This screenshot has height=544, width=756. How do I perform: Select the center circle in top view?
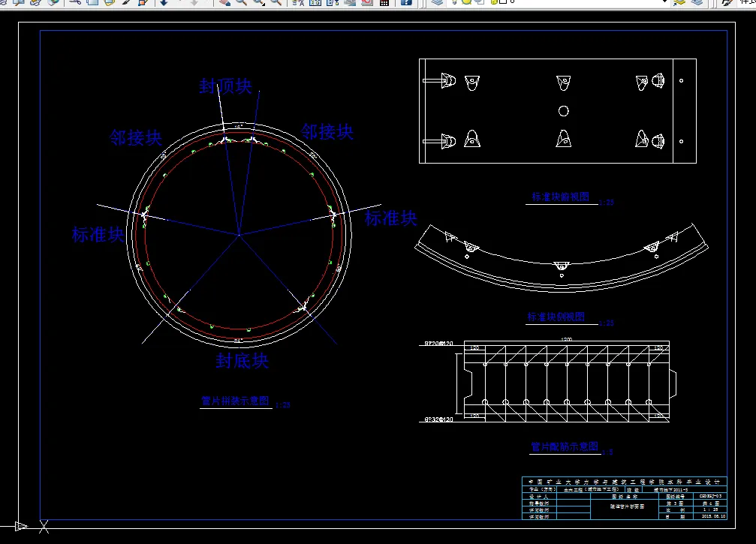564,111
